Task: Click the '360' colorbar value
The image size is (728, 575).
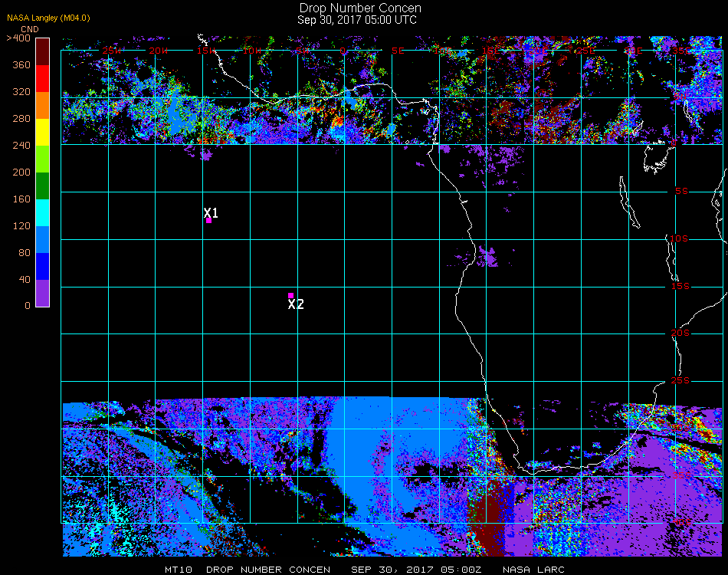Action: (x=21, y=65)
